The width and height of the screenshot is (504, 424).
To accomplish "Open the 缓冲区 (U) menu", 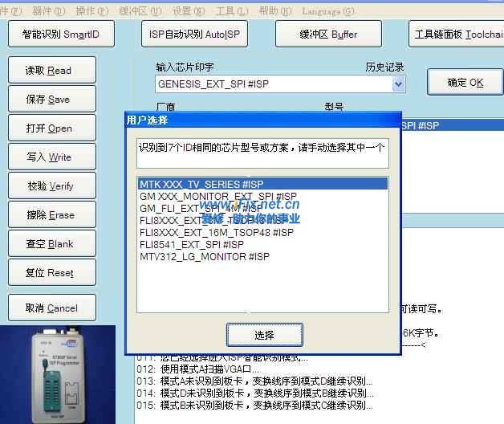I will pos(140,11).
